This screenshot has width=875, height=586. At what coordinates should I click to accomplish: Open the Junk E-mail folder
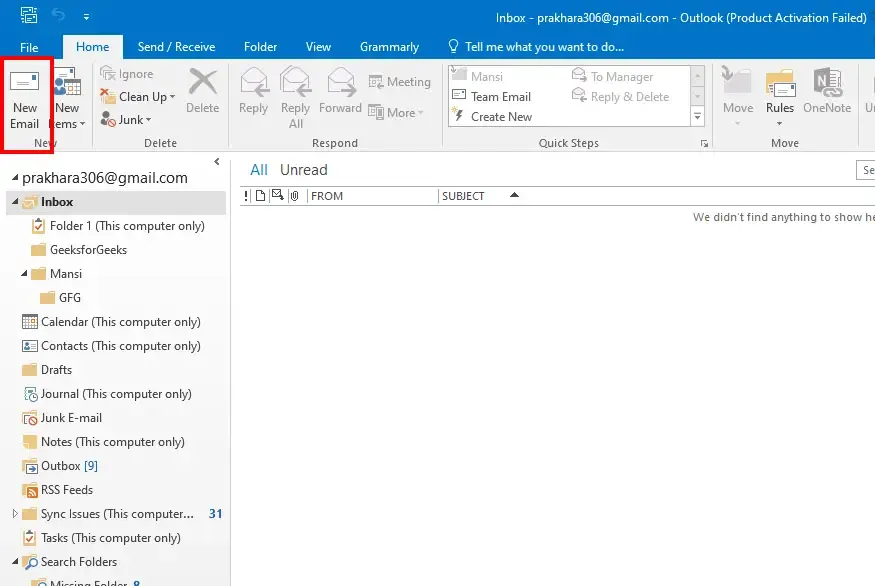tap(62, 418)
